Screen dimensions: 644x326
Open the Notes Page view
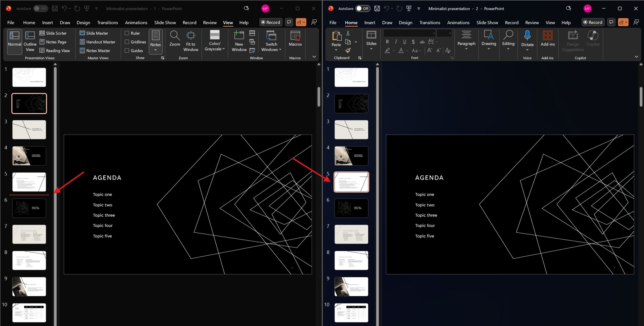click(x=42, y=42)
